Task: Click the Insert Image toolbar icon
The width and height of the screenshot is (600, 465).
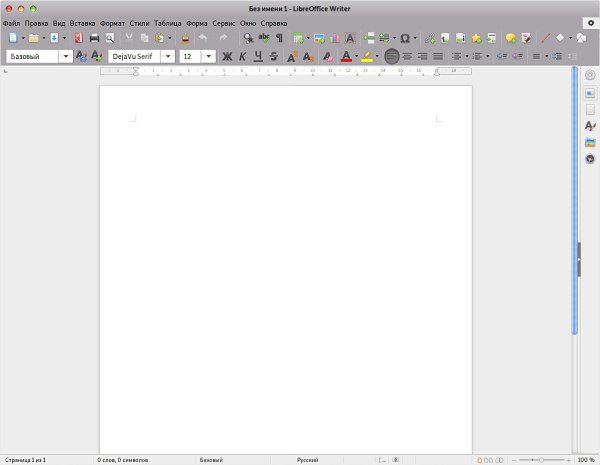Action: [x=320, y=38]
